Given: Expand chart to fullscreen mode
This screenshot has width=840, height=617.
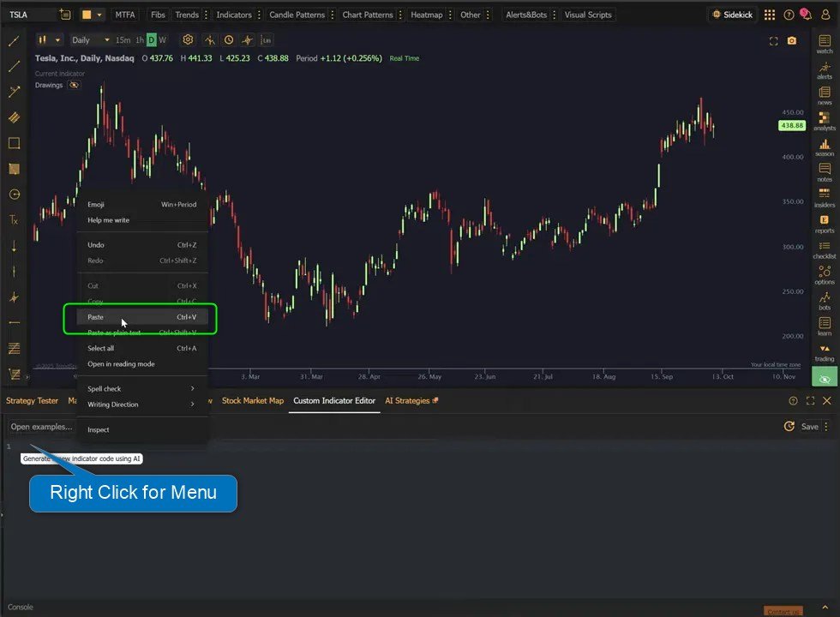Looking at the screenshot, I should [773, 41].
